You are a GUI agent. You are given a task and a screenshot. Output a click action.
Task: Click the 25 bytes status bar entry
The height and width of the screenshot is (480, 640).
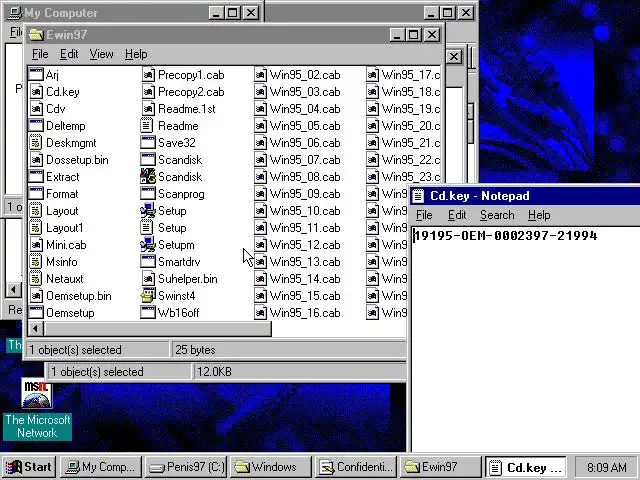click(288, 350)
